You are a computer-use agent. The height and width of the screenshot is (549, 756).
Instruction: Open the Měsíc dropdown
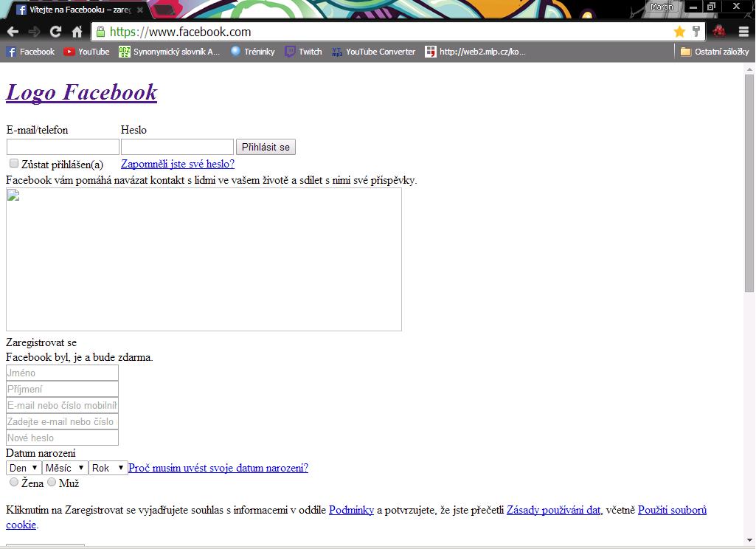point(65,468)
